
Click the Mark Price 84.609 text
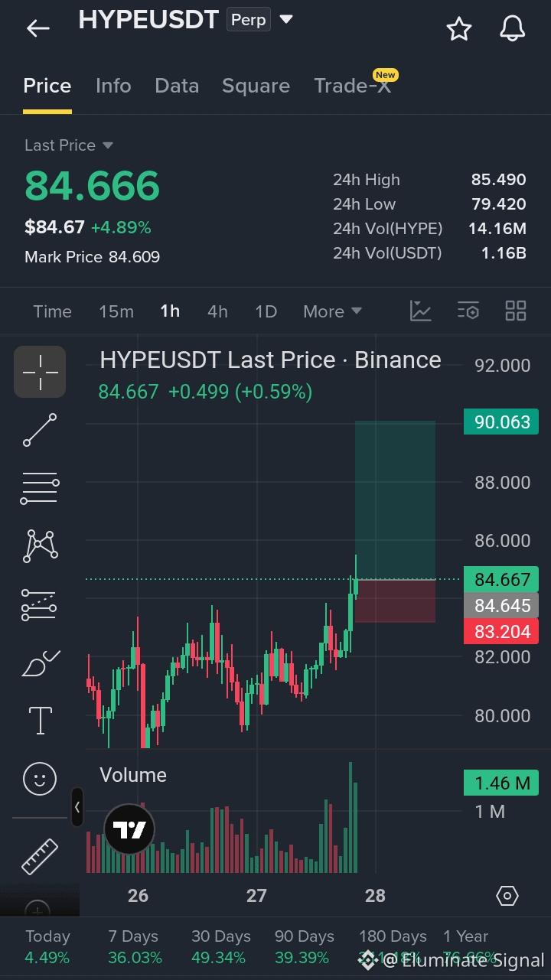93,257
